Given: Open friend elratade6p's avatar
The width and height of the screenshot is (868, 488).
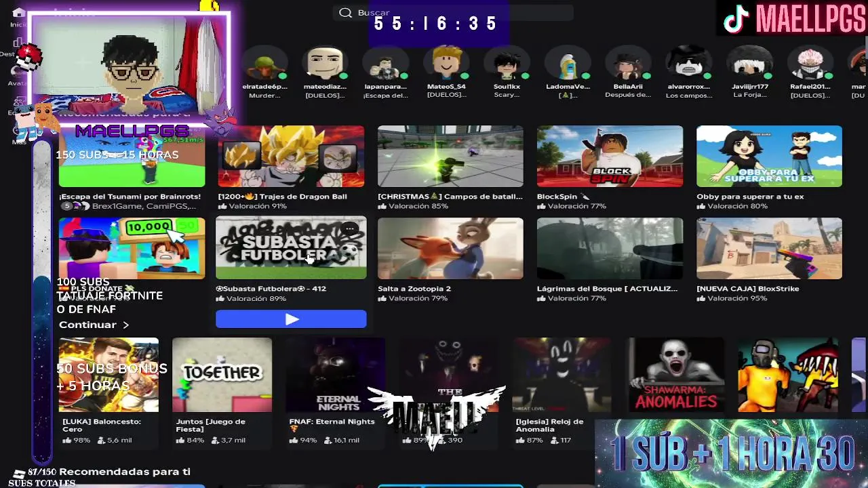Looking at the screenshot, I should (x=264, y=64).
